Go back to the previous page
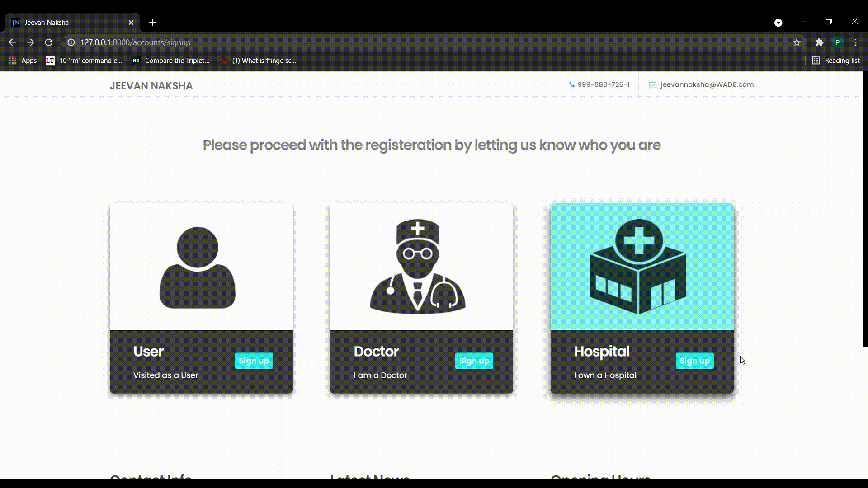 tap(12, 42)
